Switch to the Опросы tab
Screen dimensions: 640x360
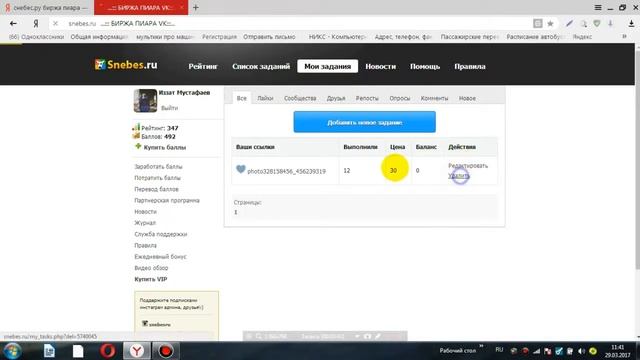click(x=400, y=98)
